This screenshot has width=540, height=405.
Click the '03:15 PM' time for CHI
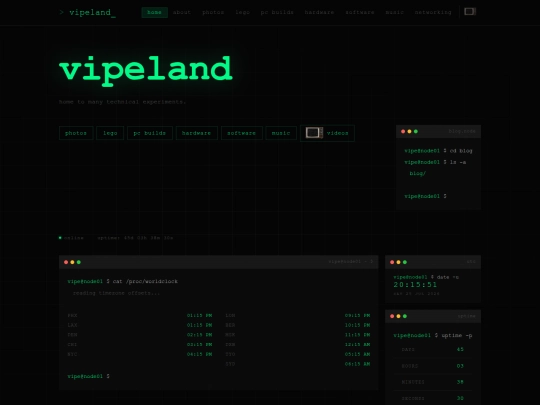click(199, 344)
